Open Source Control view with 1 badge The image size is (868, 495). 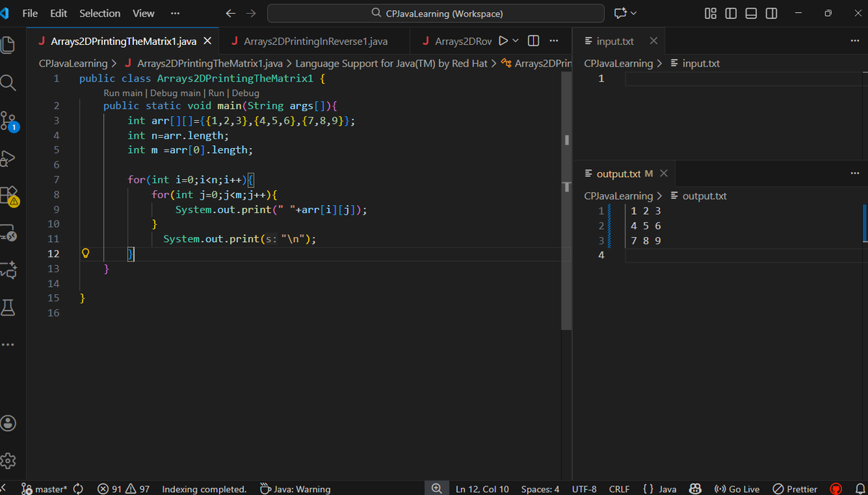(x=10, y=121)
